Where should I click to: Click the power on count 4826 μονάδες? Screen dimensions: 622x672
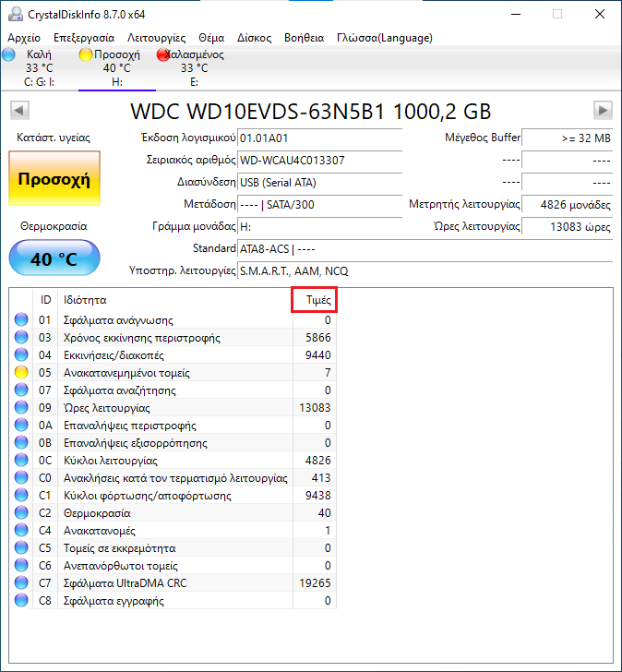[x=568, y=205]
